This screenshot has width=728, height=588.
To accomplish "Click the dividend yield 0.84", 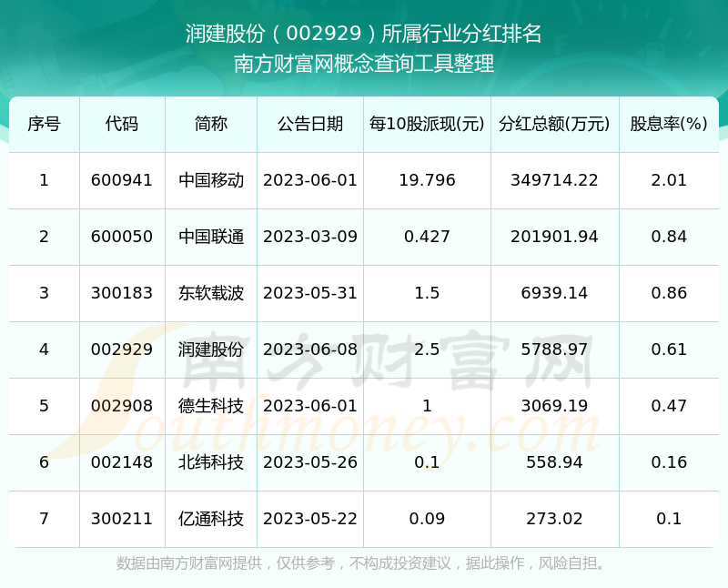I will 669,237.
